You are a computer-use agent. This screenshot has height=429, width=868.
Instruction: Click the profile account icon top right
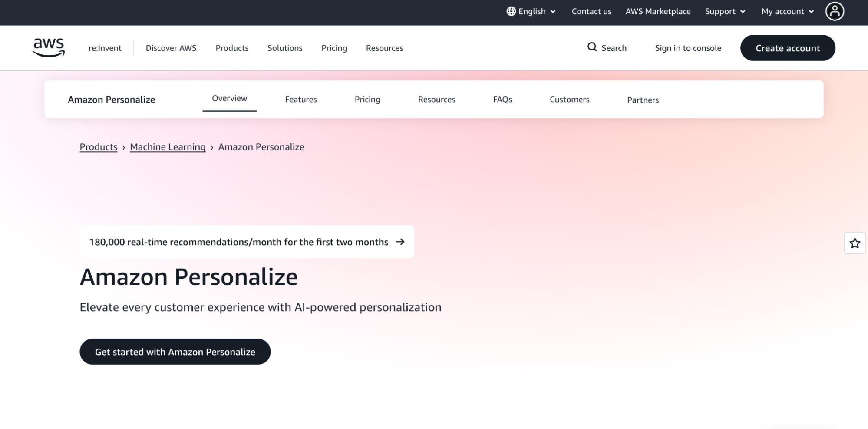tap(835, 12)
